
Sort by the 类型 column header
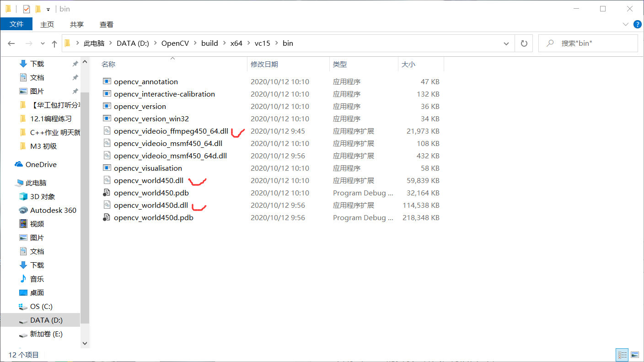[340, 65]
